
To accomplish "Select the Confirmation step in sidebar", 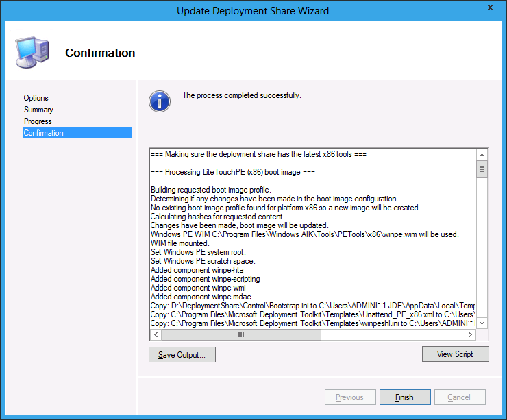I will pos(43,133).
